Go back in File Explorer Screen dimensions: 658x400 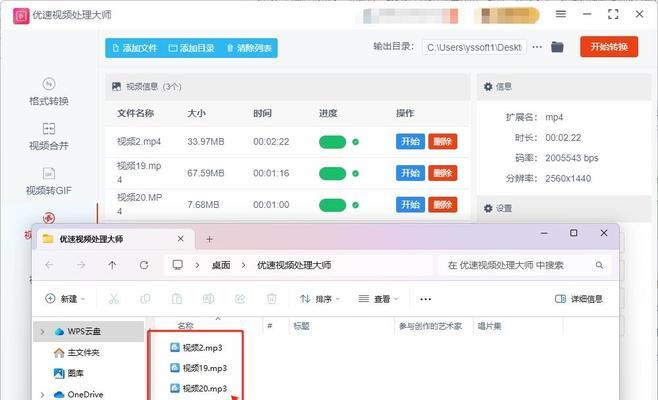49,265
